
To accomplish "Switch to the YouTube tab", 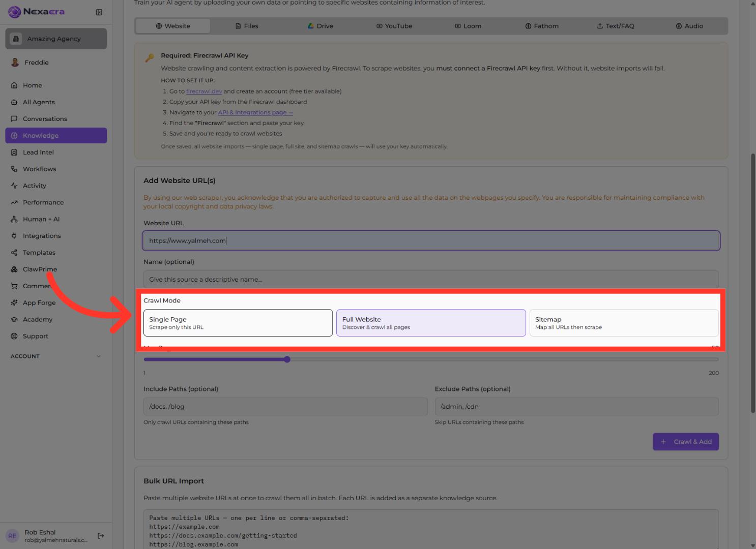I will [x=394, y=26].
